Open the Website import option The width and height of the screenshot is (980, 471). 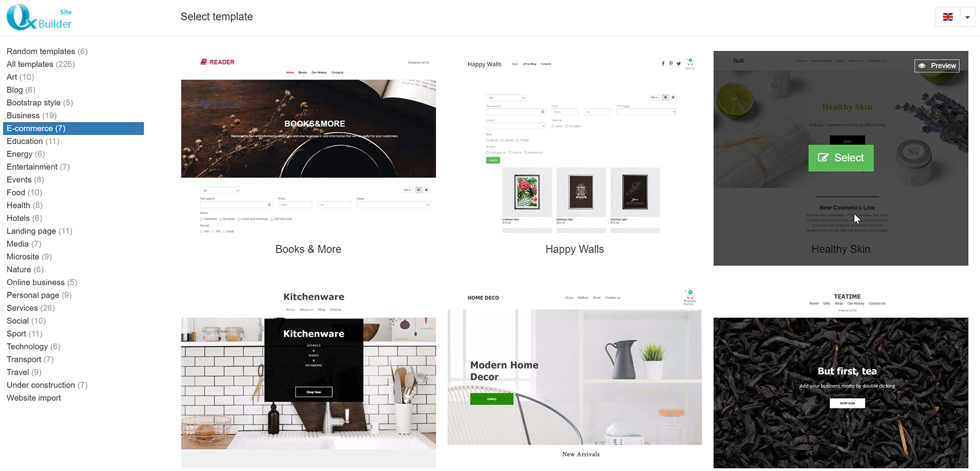34,398
